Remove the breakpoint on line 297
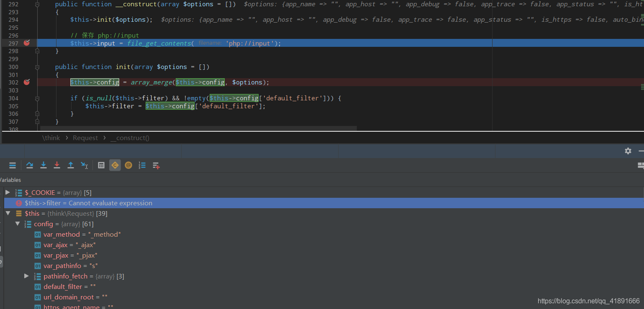Screen dimensions: 644x309 pyautogui.click(x=27, y=43)
